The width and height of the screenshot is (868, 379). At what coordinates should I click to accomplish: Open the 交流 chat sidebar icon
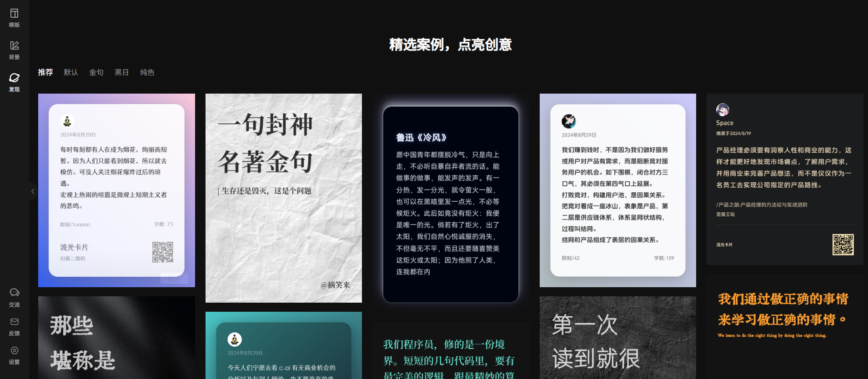coord(14,298)
